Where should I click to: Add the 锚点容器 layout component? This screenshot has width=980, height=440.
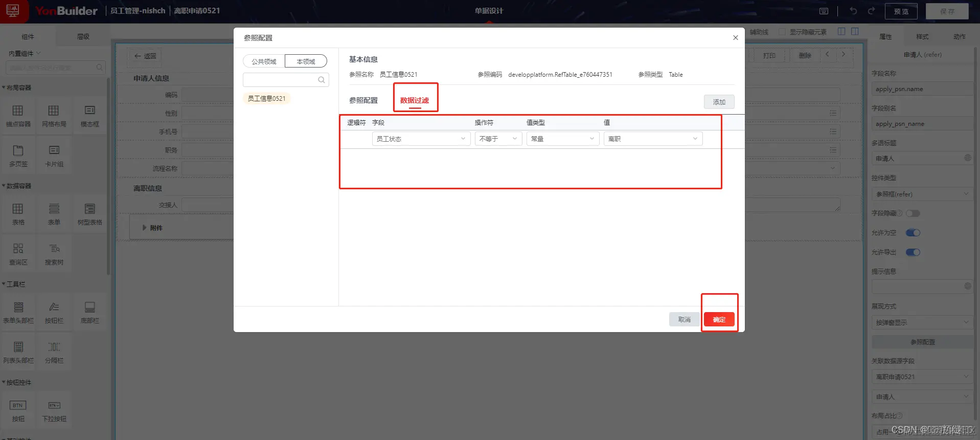[x=18, y=116]
